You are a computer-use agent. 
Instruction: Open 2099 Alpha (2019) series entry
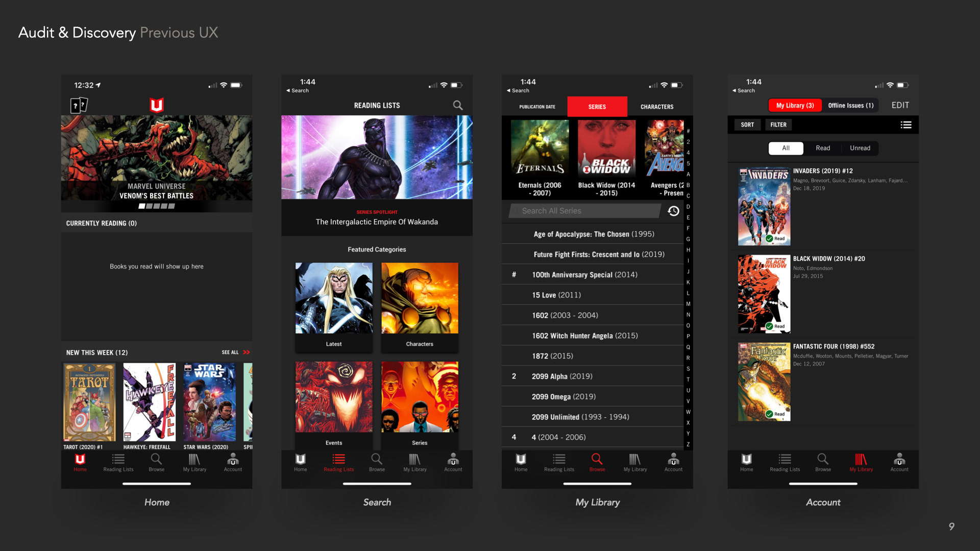(x=562, y=376)
